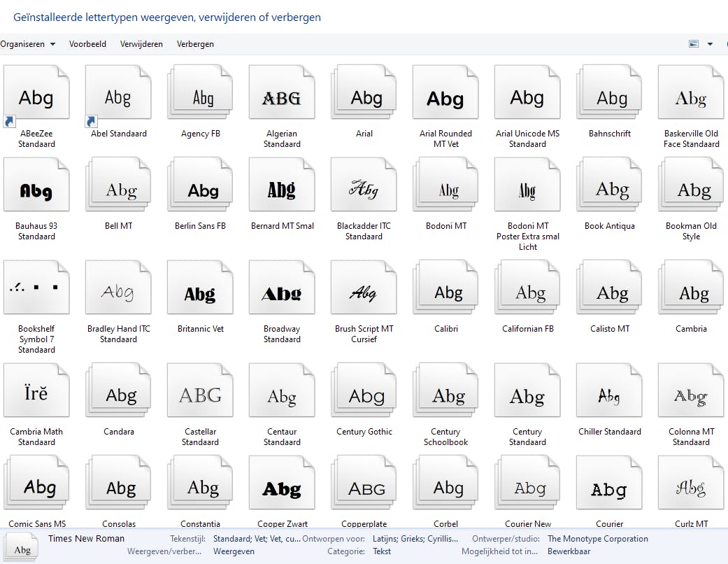Screen dimensions: 728x564
Task: Click the Times New Roman name in details pane
Action: tap(86, 538)
